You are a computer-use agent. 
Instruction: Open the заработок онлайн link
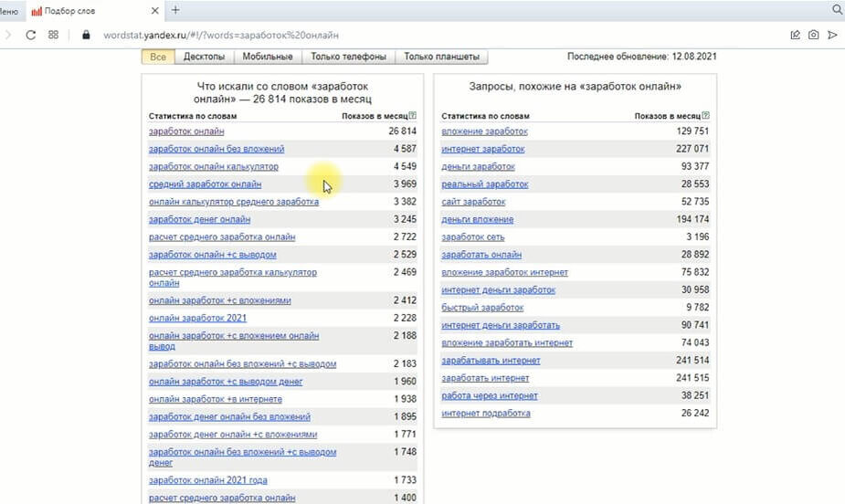[x=186, y=131]
